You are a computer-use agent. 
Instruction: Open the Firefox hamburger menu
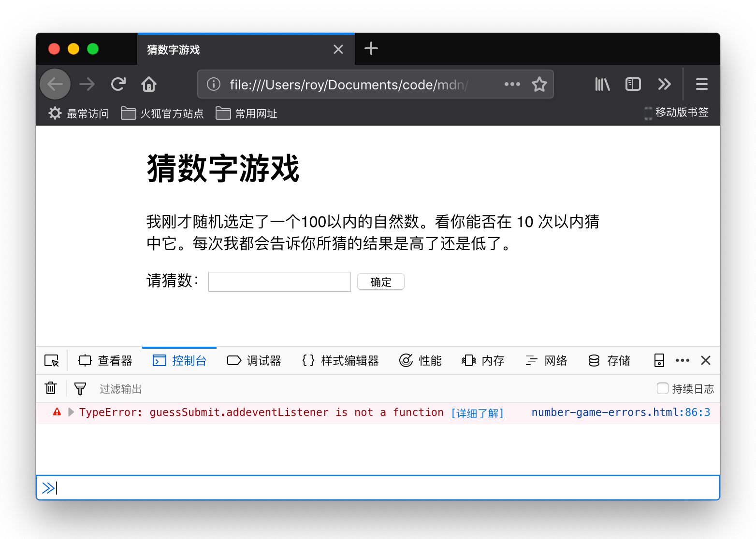click(701, 84)
